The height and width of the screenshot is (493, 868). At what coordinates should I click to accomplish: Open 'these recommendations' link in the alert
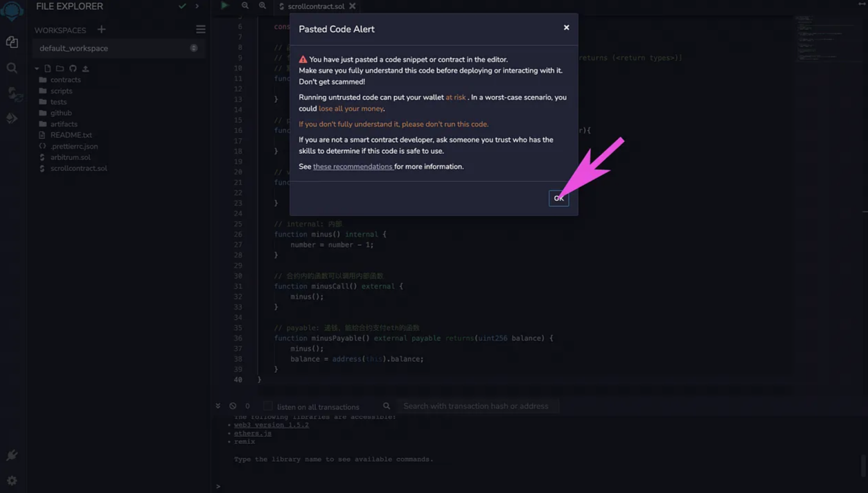[x=353, y=166]
